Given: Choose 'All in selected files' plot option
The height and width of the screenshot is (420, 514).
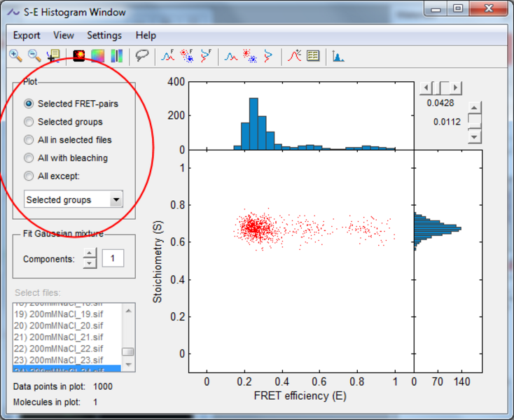Looking at the screenshot, I should (x=29, y=140).
